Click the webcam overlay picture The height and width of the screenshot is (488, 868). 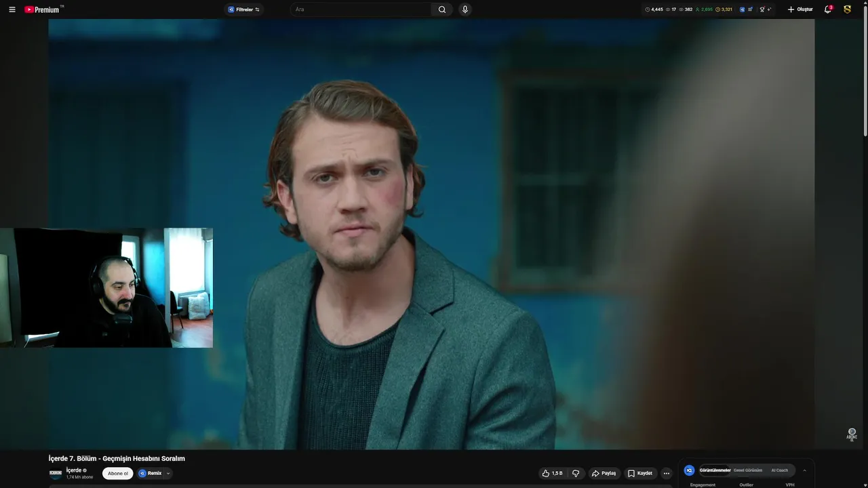coord(106,288)
